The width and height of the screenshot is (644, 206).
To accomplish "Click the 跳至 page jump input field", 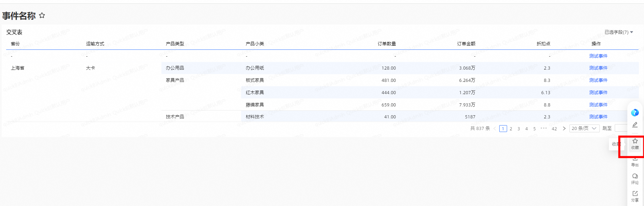I will (621, 128).
